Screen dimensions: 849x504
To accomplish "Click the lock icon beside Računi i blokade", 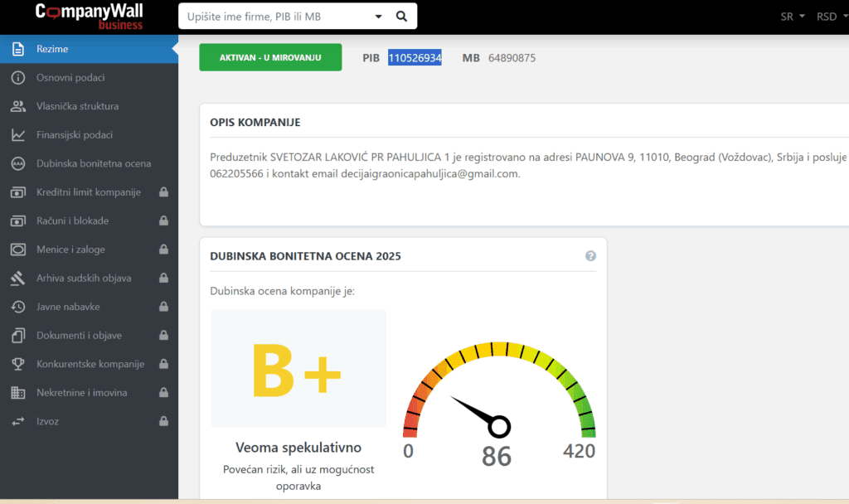I will tap(163, 221).
